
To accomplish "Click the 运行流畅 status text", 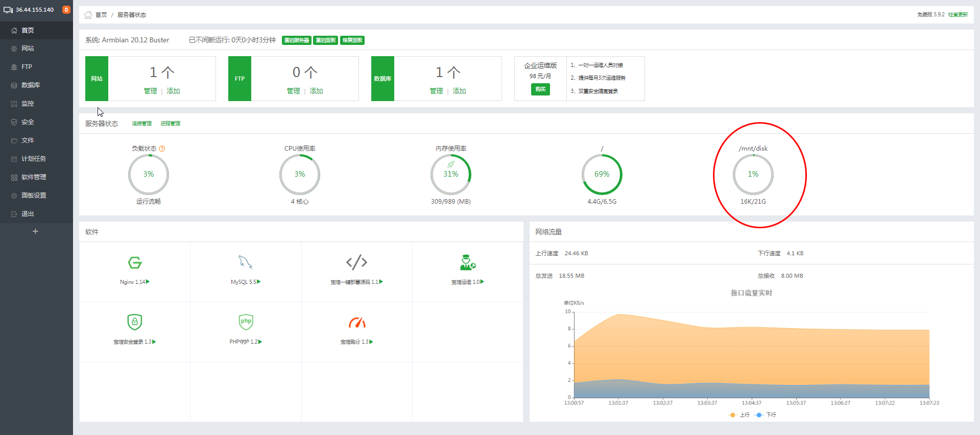I will pos(149,202).
